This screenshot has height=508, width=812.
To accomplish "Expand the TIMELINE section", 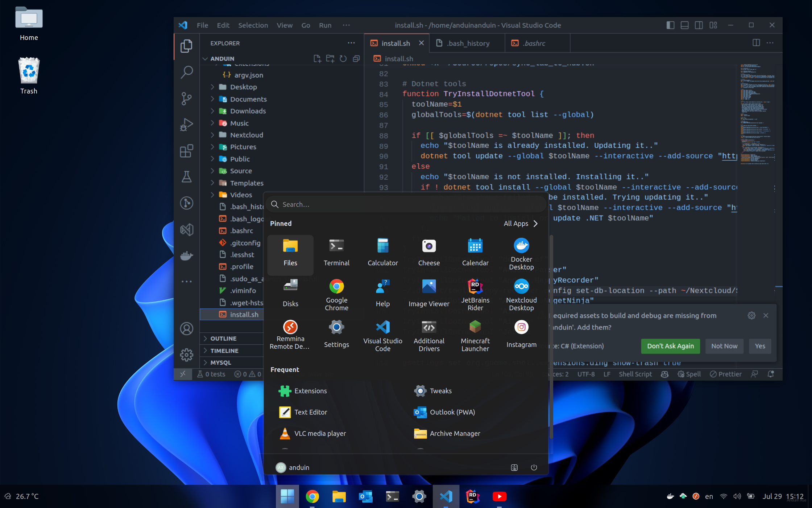I will (x=224, y=351).
